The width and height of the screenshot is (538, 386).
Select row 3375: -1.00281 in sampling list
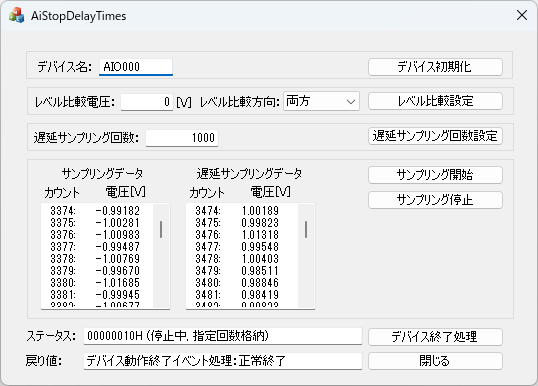point(97,223)
